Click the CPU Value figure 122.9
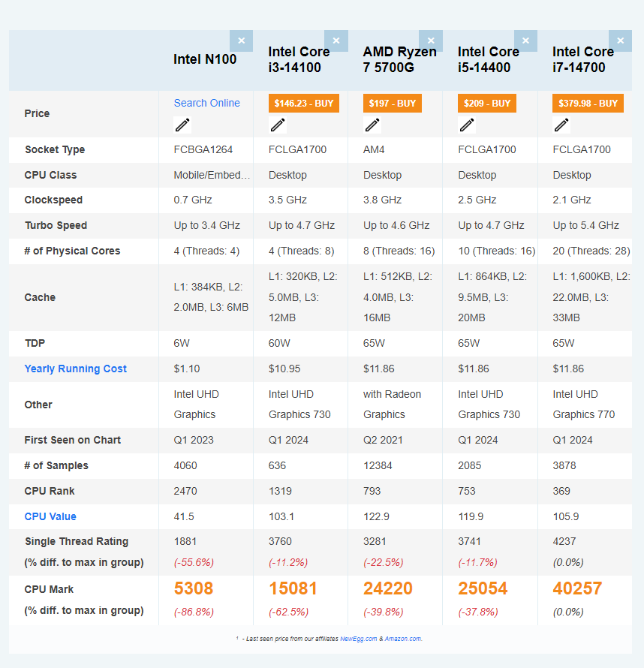The width and height of the screenshot is (644, 668). [376, 517]
